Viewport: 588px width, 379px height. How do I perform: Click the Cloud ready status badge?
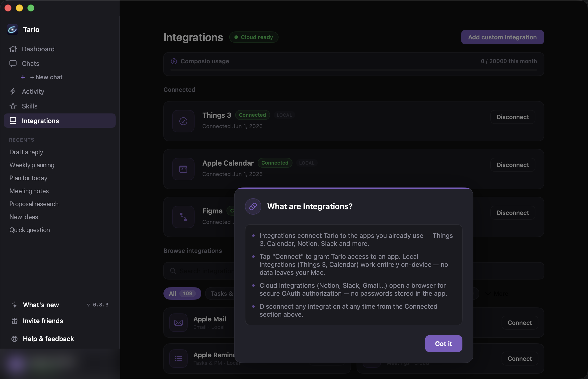(254, 37)
